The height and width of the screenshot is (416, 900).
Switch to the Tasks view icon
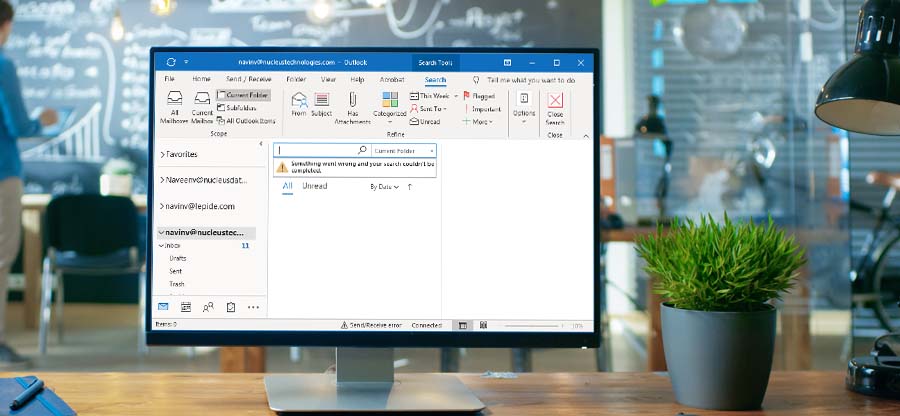pyautogui.click(x=231, y=307)
